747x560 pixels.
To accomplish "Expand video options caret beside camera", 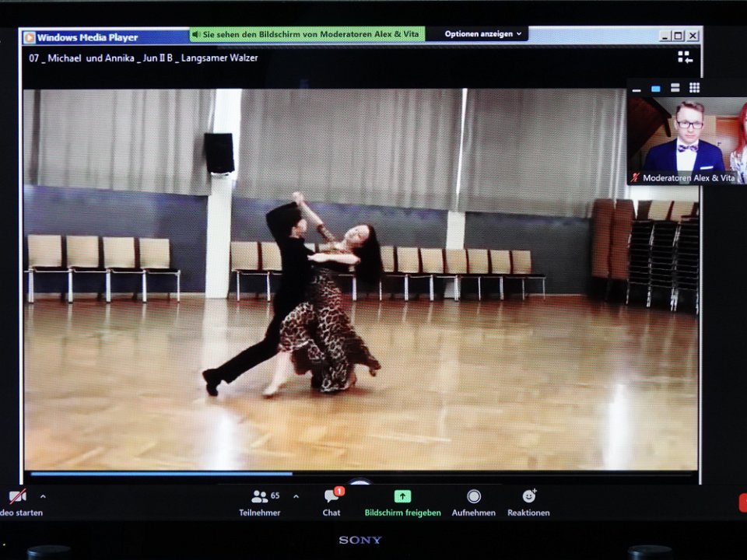I will 43,497.
